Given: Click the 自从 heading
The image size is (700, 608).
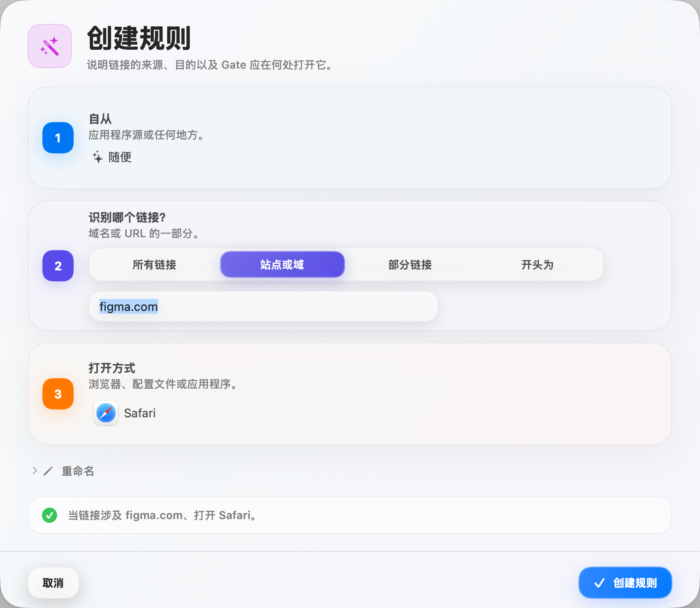Looking at the screenshot, I should pos(100,119).
